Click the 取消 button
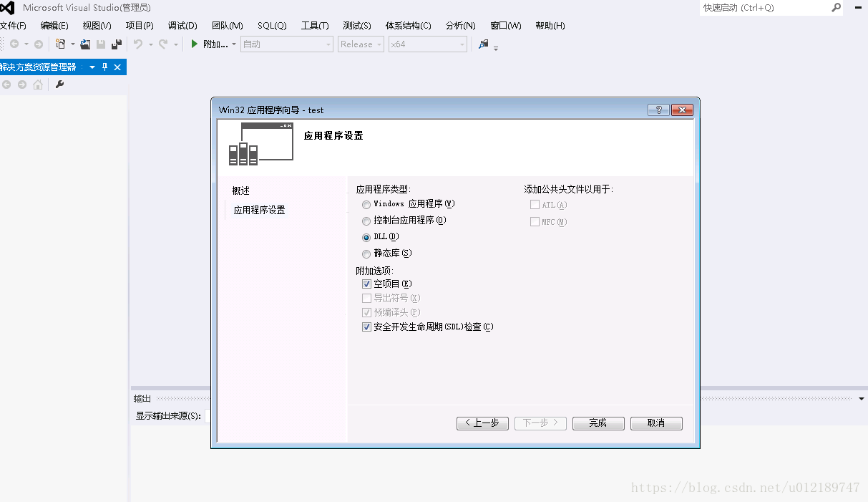 click(656, 423)
